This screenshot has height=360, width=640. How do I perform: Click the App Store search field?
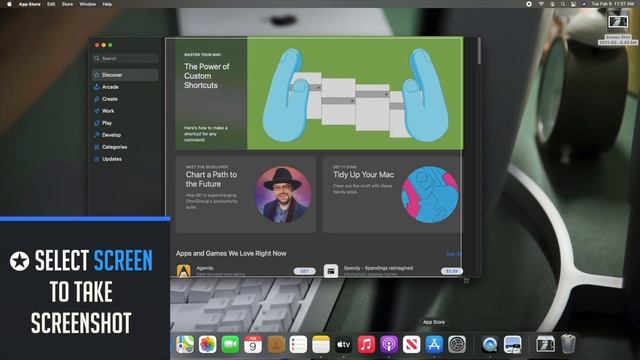(125, 58)
